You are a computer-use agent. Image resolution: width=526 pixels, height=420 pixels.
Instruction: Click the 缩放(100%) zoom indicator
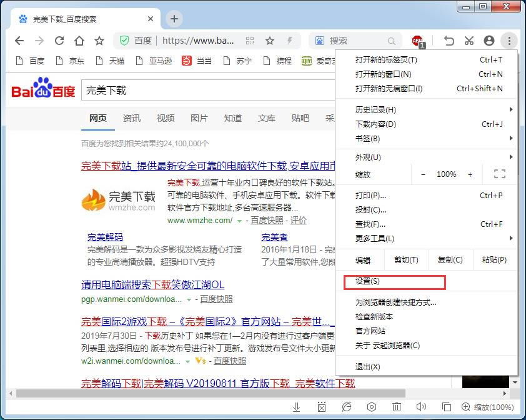click(x=488, y=407)
